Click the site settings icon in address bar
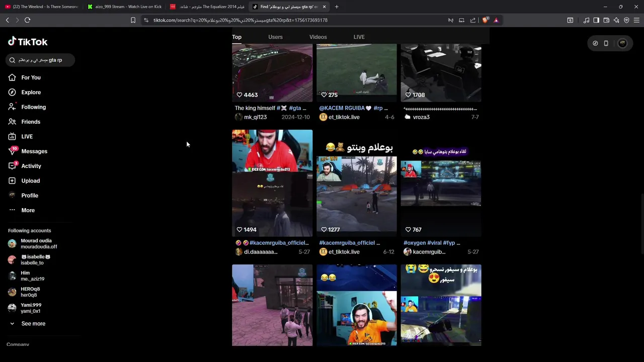 tap(146, 20)
